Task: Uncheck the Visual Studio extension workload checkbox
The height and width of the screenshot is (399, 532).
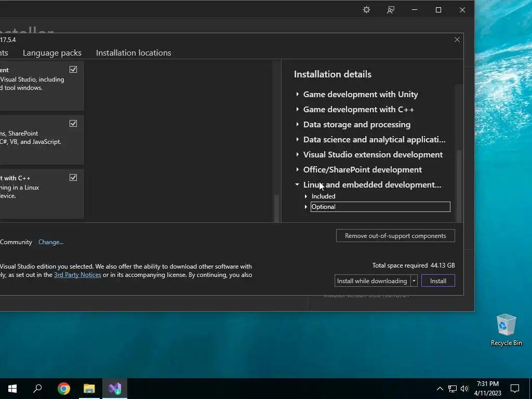Action: [73, 69]
